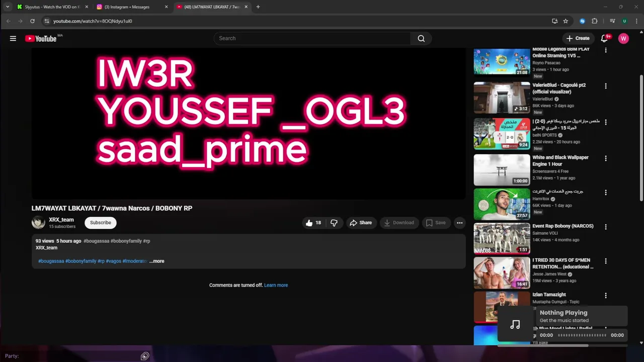
Task: Open YouTube notifications bell
Action: pos(605,38)
